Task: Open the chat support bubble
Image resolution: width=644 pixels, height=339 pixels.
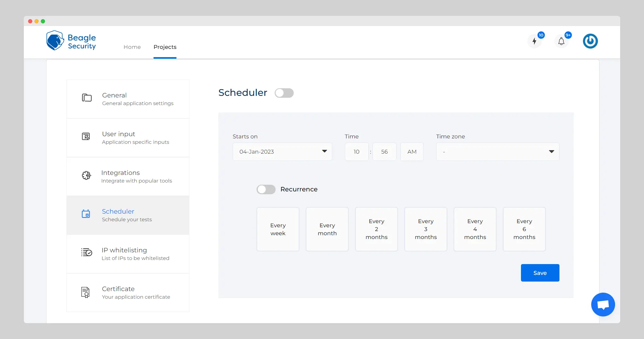Action: point(603,304)
